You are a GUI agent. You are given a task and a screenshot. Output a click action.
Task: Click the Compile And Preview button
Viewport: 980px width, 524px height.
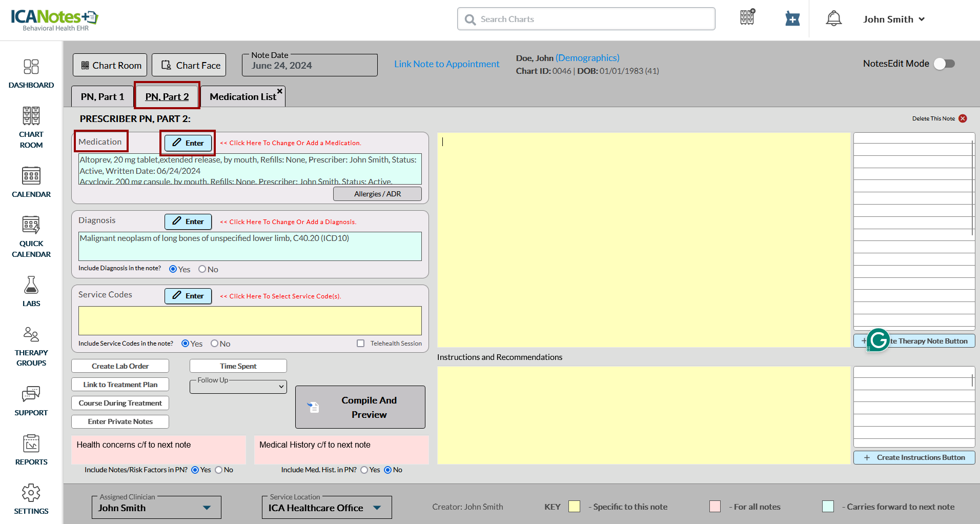pos(360,407)
